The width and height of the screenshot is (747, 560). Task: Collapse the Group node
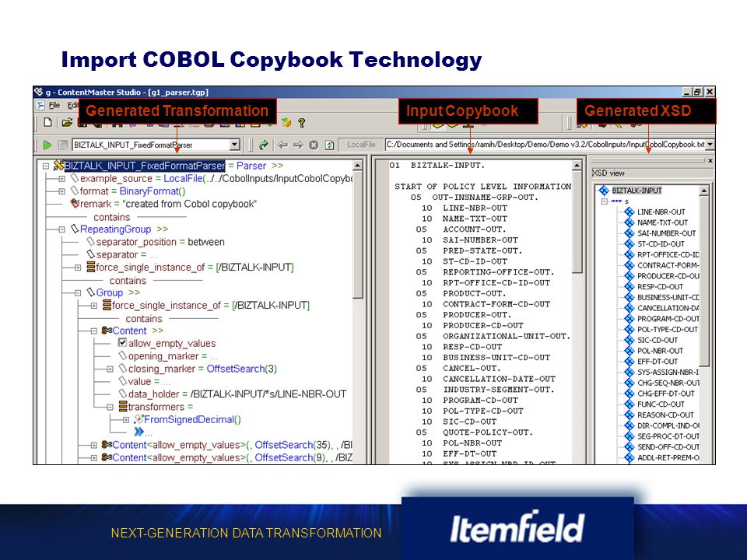click(78, 293)
